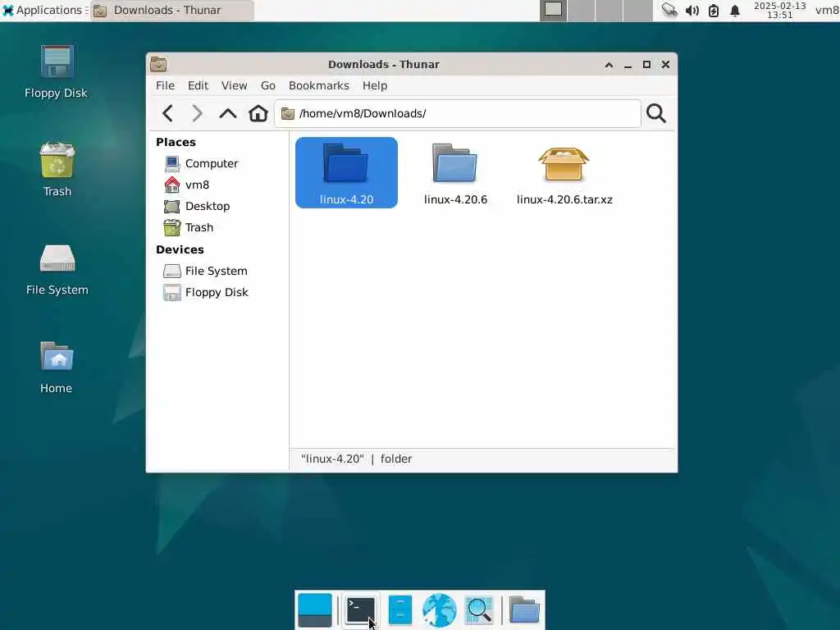Click the volume speaker tray icon

(692, 10)
